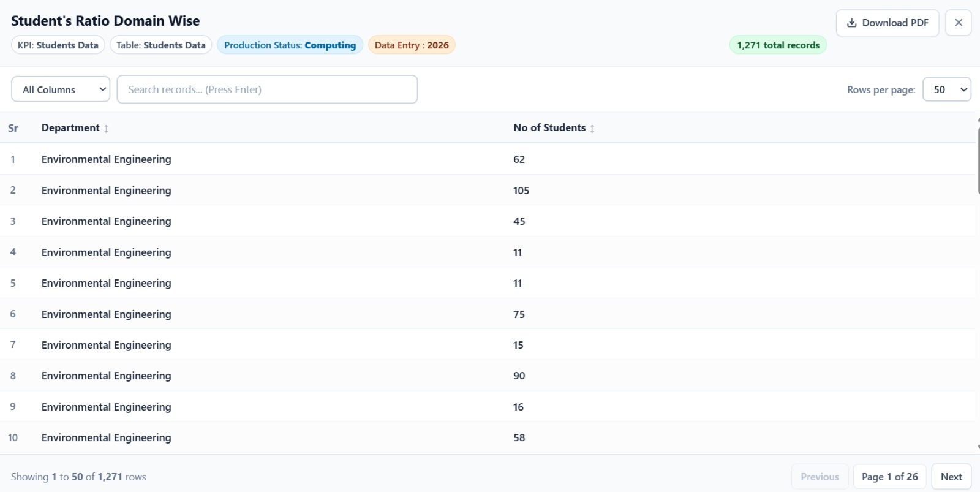Click the Showing 1 to 50 rows text
Viewport: 980px width, 492px height.
[78, 477]
